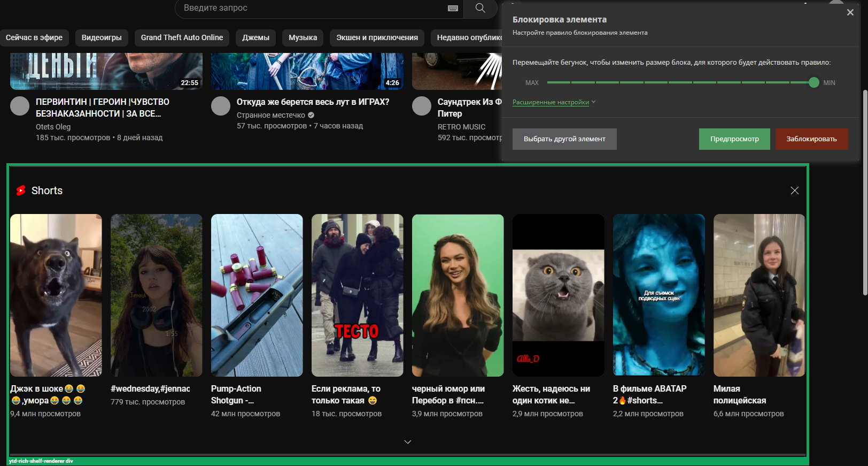
Task: Open Otets Oleg channel avatar
Action: coord(20,106)
